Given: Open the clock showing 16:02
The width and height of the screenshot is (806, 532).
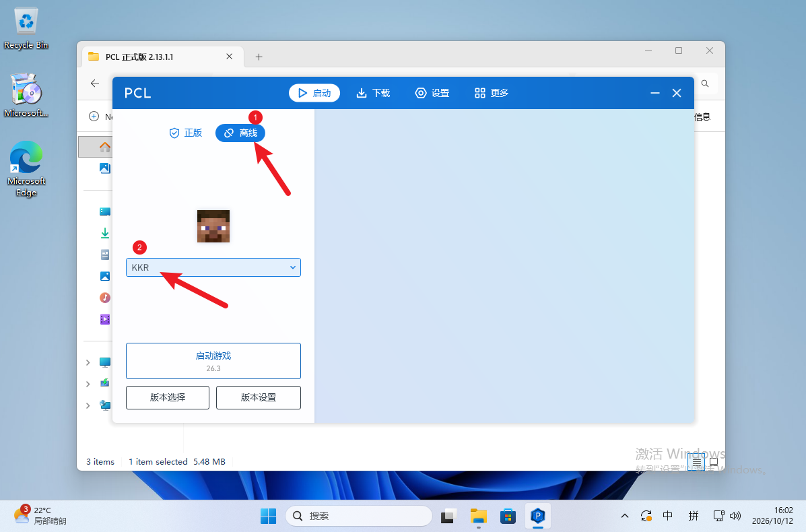Looking at the screenshot, I should coord(772,516).
